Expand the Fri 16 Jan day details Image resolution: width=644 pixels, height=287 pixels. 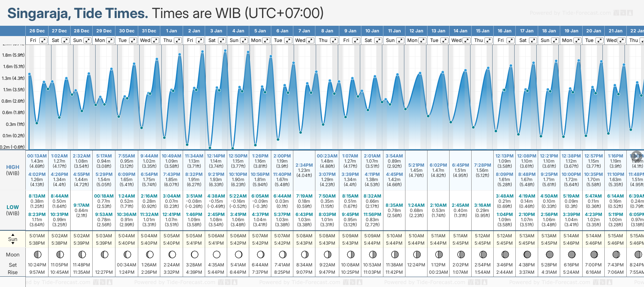510,40
